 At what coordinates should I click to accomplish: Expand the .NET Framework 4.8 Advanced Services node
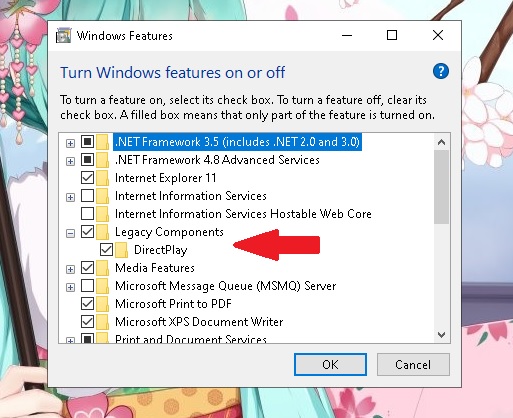70,161
